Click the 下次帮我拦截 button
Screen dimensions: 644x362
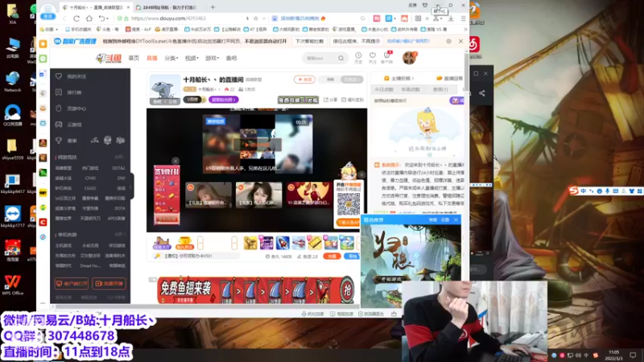[x=310, y=42]
